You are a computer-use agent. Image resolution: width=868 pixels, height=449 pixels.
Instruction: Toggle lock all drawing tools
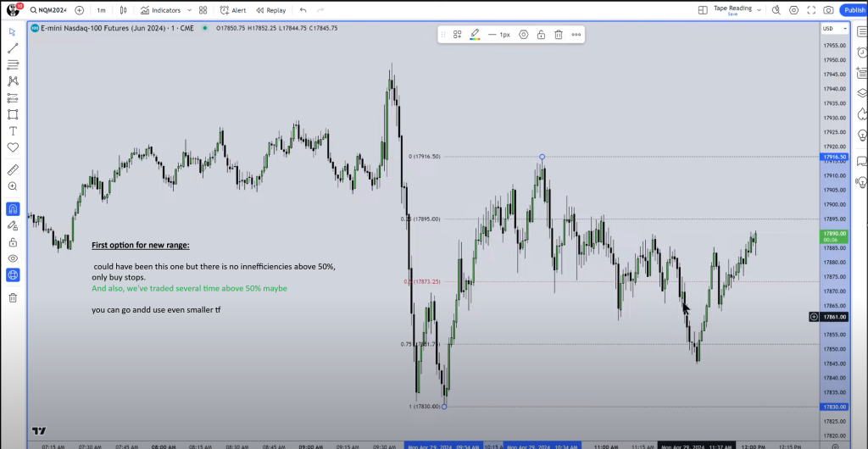coord(13,242)
